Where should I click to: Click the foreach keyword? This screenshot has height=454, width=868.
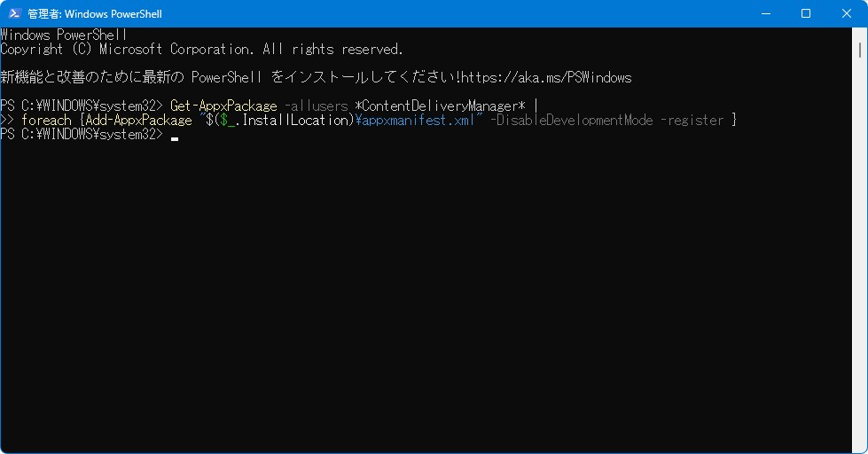pos(46,120)
